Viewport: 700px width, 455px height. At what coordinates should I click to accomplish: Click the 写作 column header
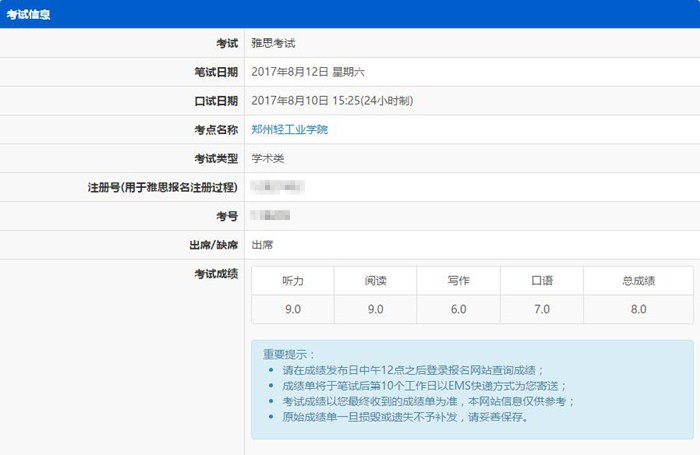[458, 281]
